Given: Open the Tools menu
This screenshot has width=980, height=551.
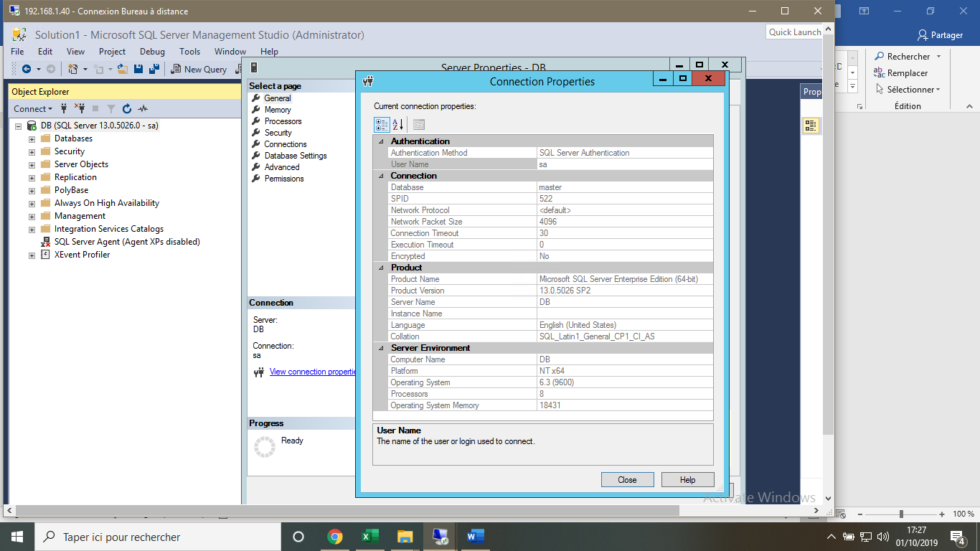Looking at the screenshot, I should click(x=189, y=51).
